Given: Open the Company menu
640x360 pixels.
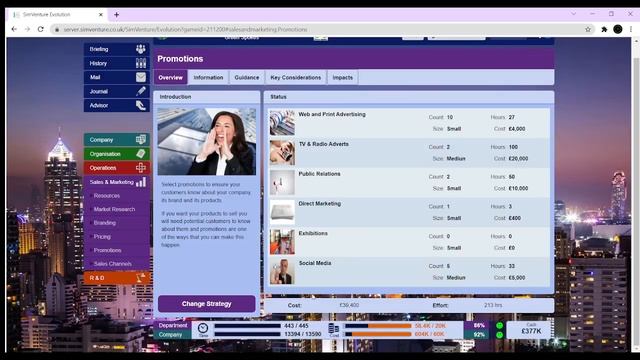Looking at the screenshot, I should (117, 140).
